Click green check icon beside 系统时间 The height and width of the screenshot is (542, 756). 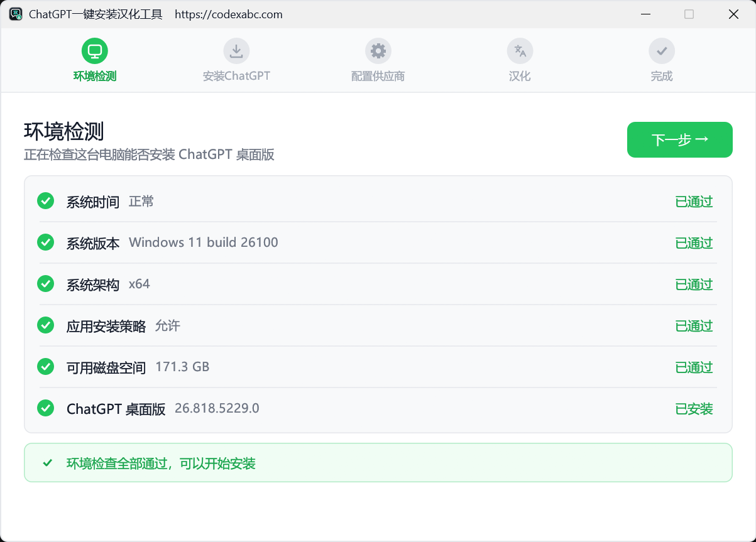click(45, 201)
